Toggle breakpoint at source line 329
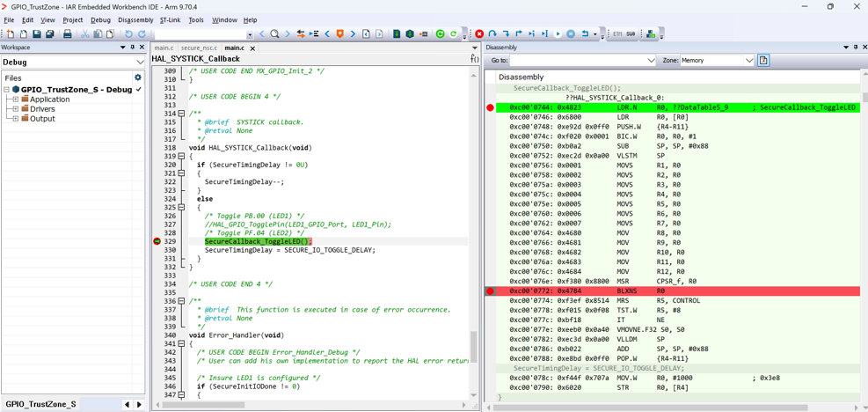 pyautogui.click(x=157, y=241)
